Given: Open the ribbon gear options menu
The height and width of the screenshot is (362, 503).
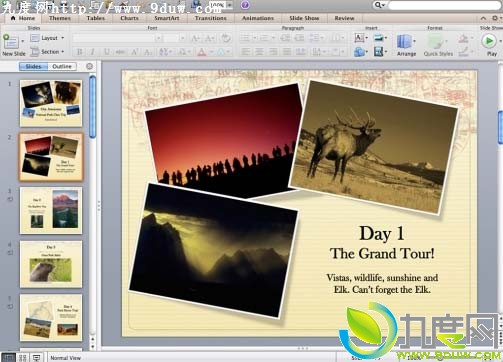Looking at the screenshot, I should [495, 18].
